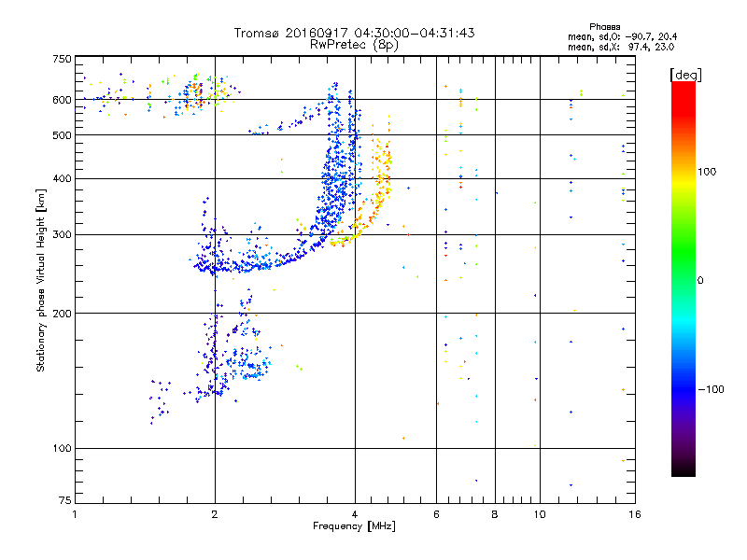Click the x-axis tick label '16'
747x560 pixels.
tap(635, 514)
